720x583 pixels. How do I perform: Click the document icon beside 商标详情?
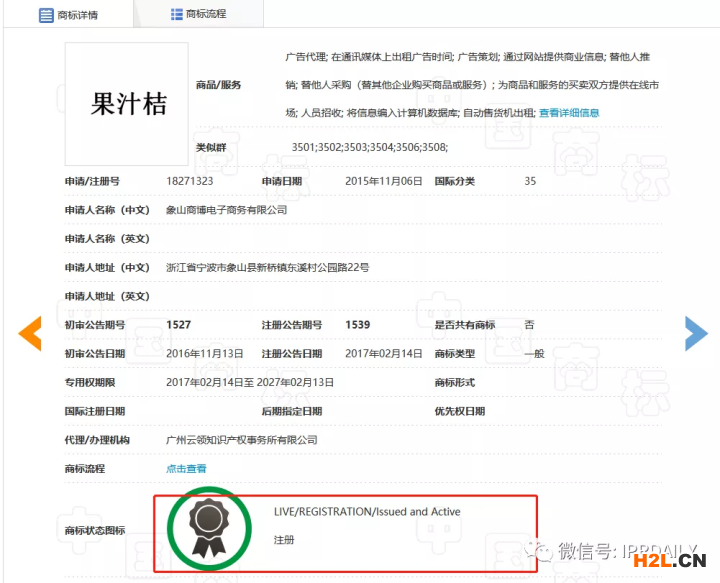(46, 15)
